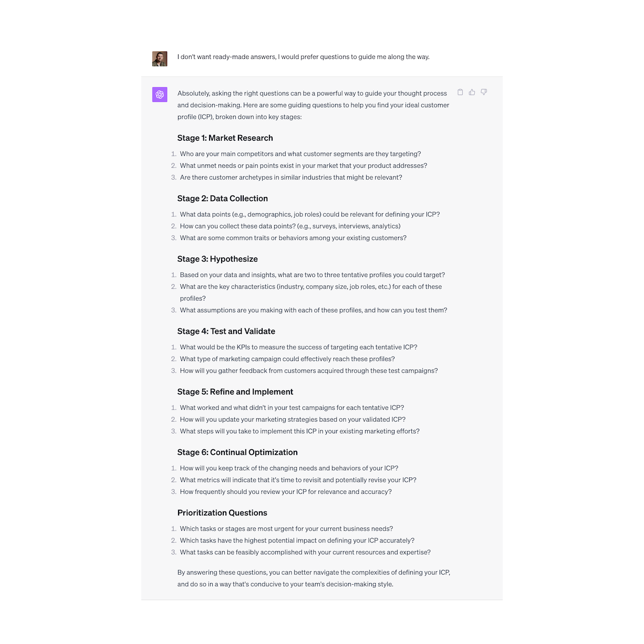The height and width of the screenshot is (644, 644).
Task: Click the closing paragraph starting 'By answering these questions'
Action: tap(314, 578)
